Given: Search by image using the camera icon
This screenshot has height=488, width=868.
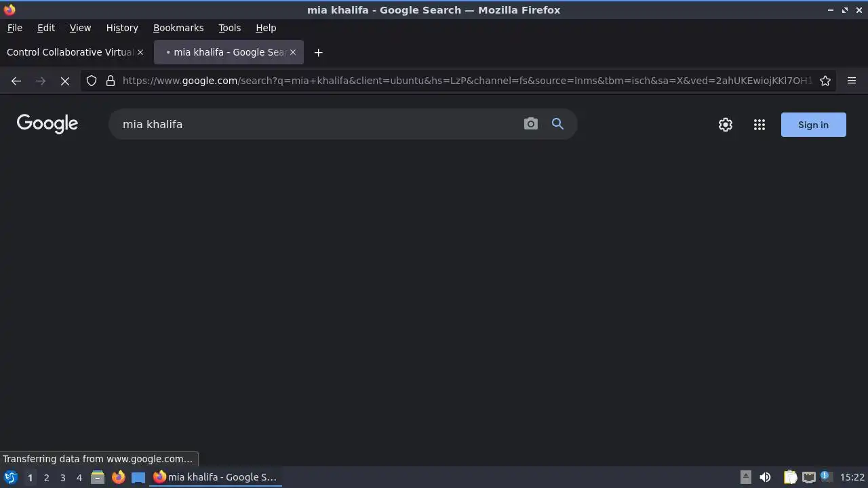Looking at the screenshot, I should 531,124.
